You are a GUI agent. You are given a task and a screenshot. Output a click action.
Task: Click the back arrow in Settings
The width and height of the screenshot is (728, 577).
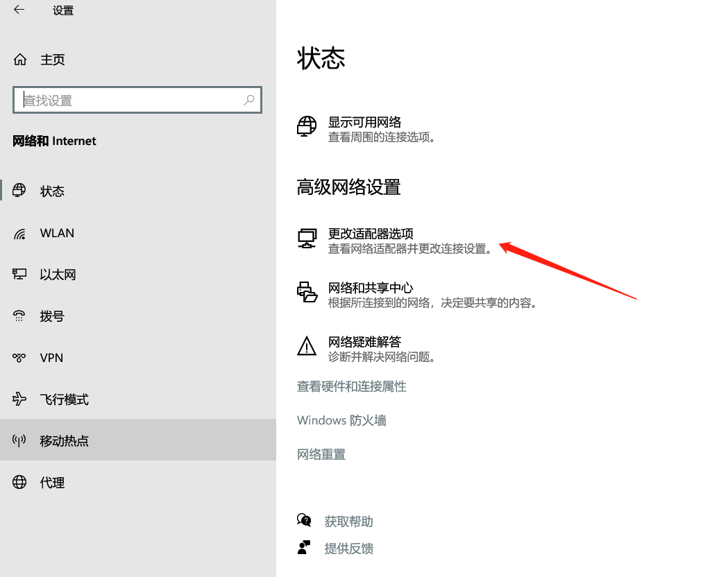tap(19, 10)
